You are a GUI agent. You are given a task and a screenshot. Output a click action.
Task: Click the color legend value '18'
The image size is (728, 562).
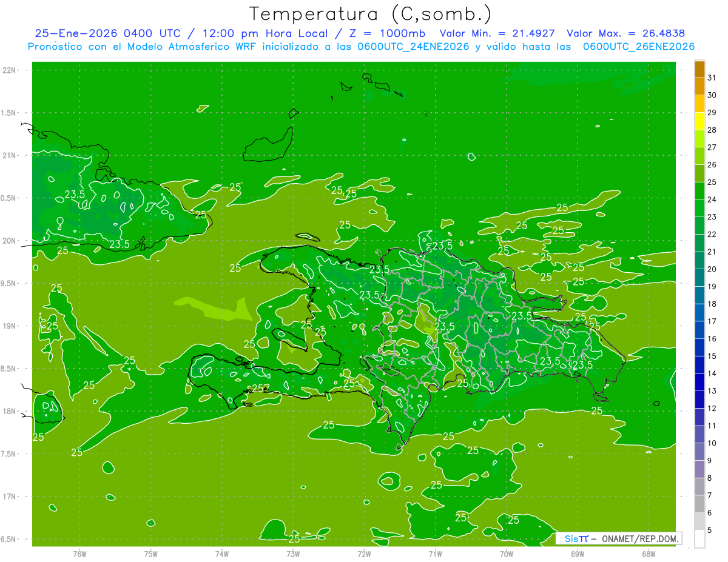(x=712, y=304)
